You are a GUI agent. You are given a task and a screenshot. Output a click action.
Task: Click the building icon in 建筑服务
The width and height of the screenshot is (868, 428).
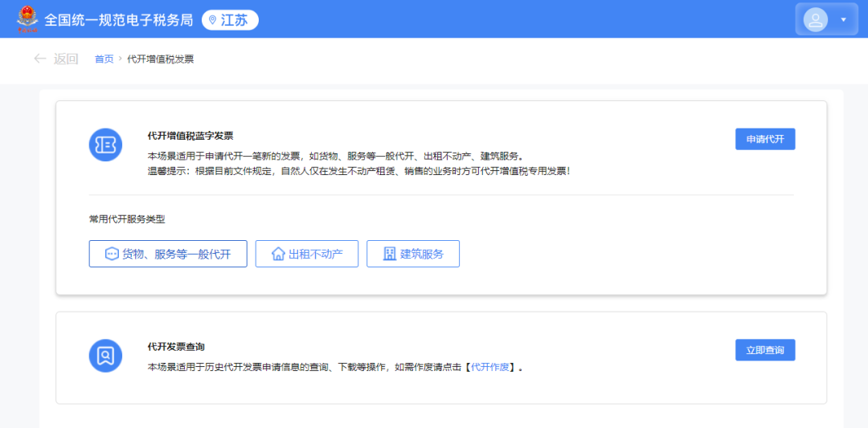390,254
